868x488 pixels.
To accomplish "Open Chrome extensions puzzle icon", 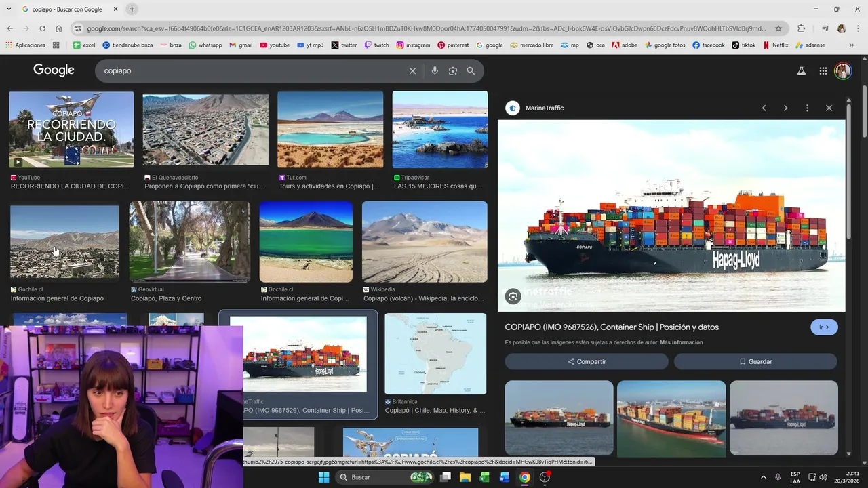I will (x=802, y=28).
